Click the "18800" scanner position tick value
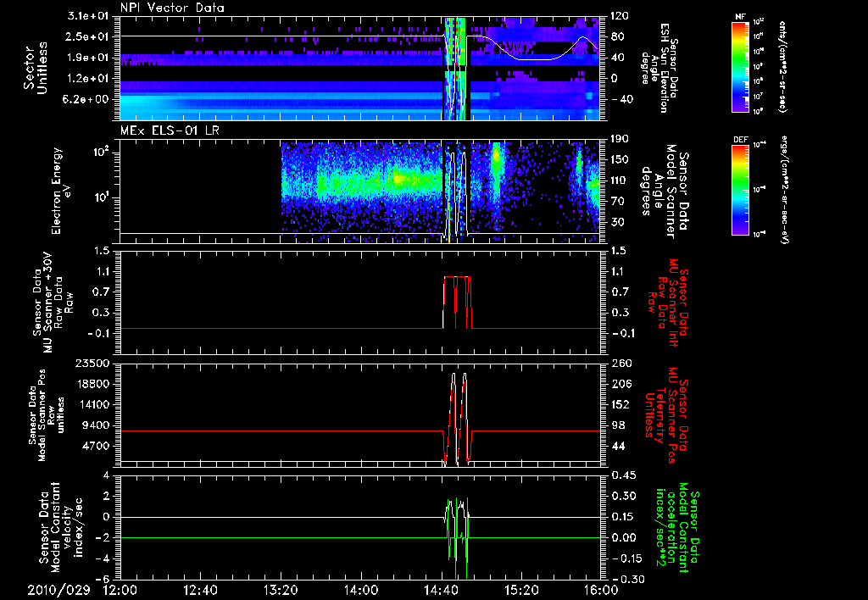Screen dimensions: 868x600 coord(94,384)
